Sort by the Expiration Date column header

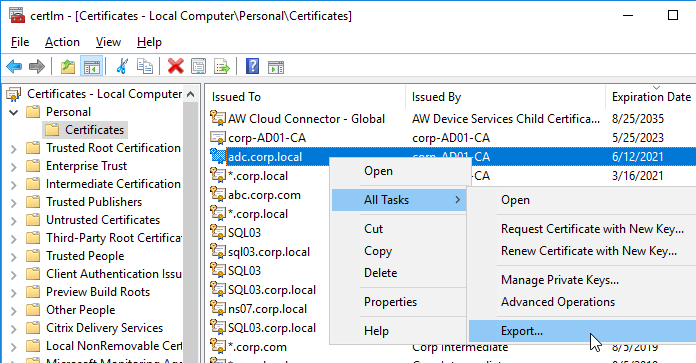(651, 97)
